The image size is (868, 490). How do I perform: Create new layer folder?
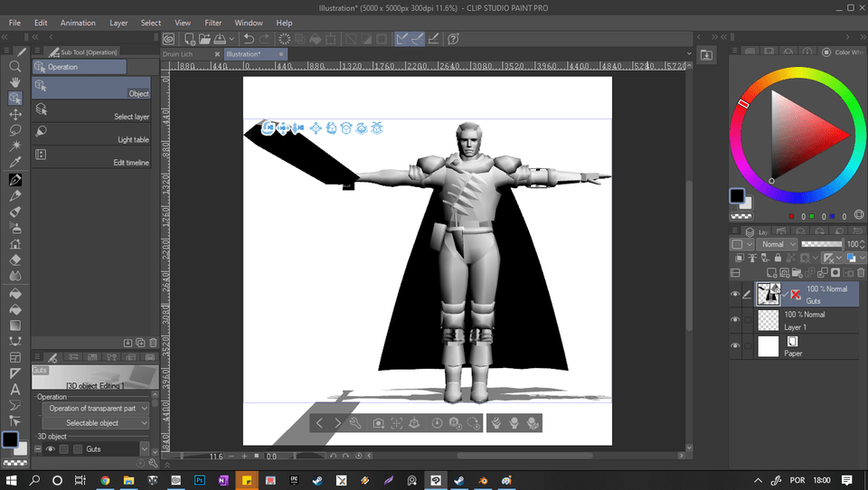797,272
